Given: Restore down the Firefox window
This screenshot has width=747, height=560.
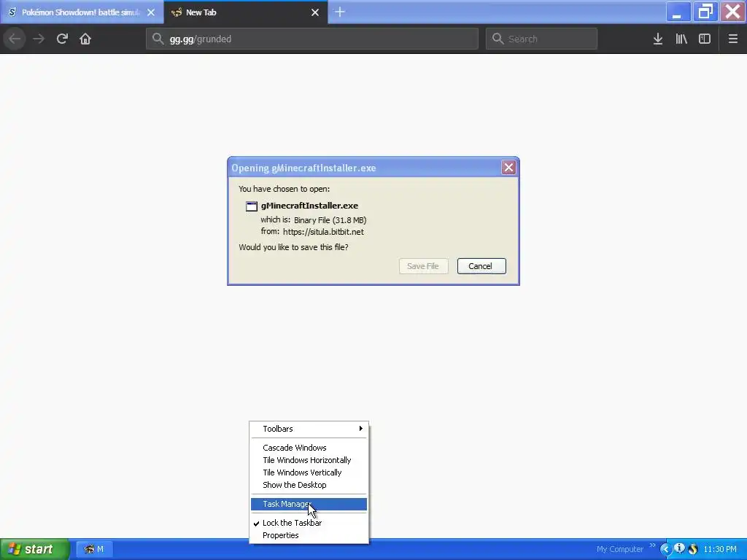Looking at the screenshot, I should 705,12.
